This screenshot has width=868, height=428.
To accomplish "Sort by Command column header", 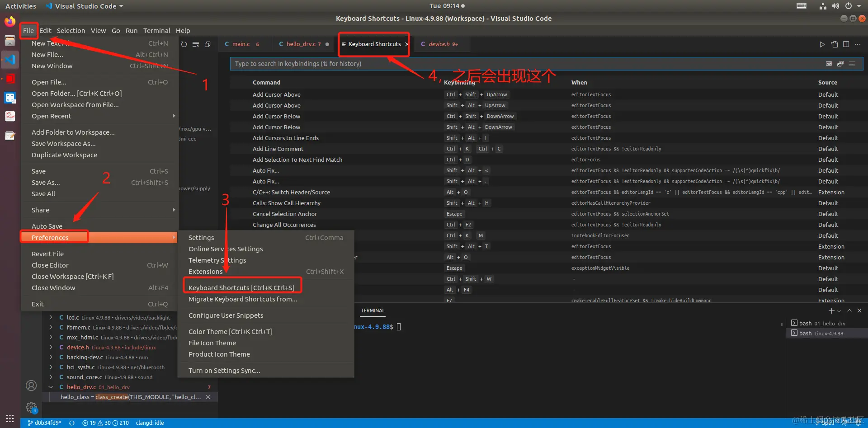I will pyautogui.click(x=266, y=83).
